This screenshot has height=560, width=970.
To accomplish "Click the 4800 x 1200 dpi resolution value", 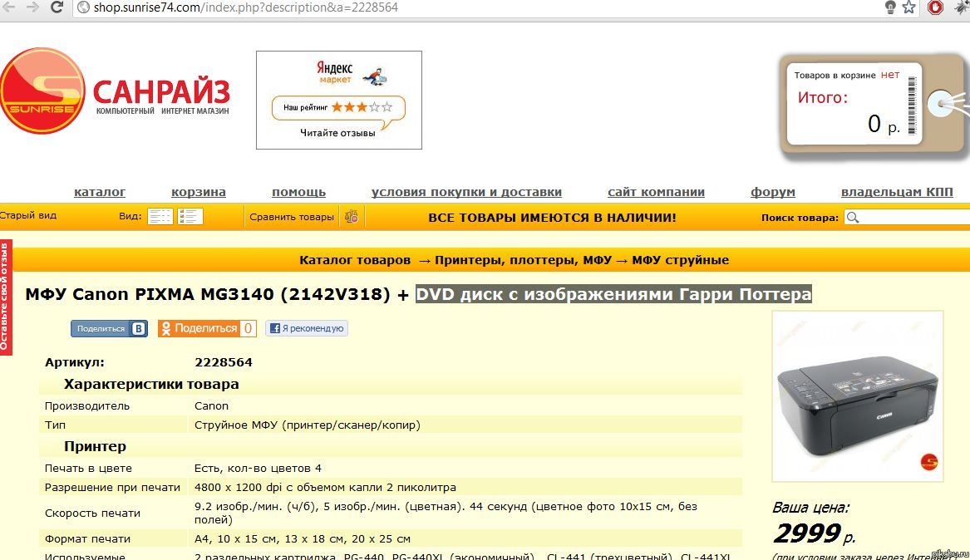I will 325,488.
